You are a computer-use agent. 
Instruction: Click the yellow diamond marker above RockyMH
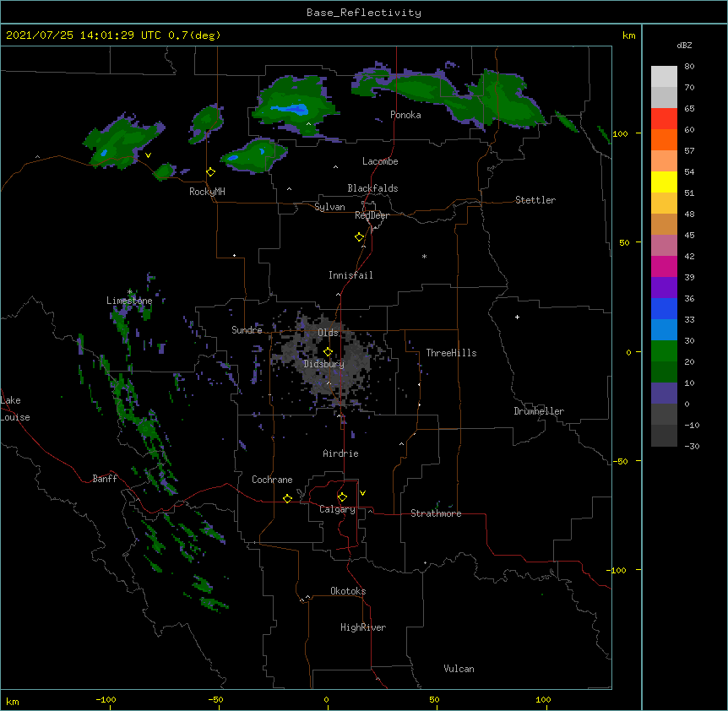[x=211, y=172]
